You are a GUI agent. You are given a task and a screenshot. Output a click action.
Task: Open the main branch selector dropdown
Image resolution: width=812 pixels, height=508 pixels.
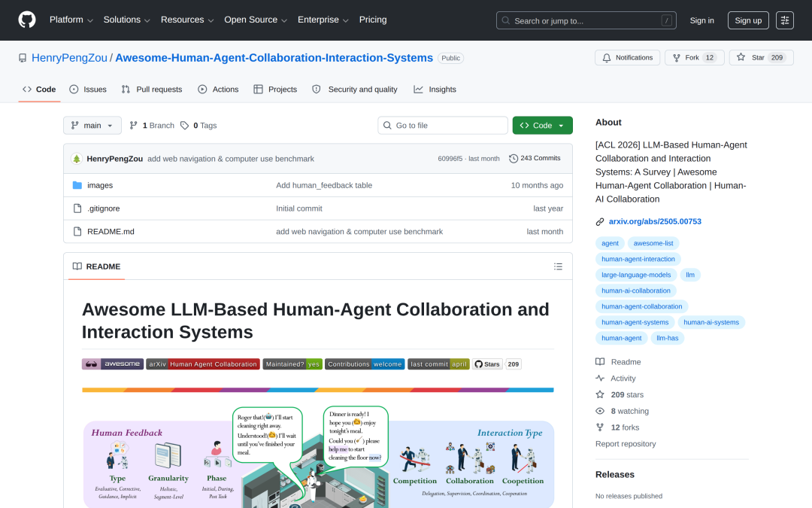tap(92, 126)
